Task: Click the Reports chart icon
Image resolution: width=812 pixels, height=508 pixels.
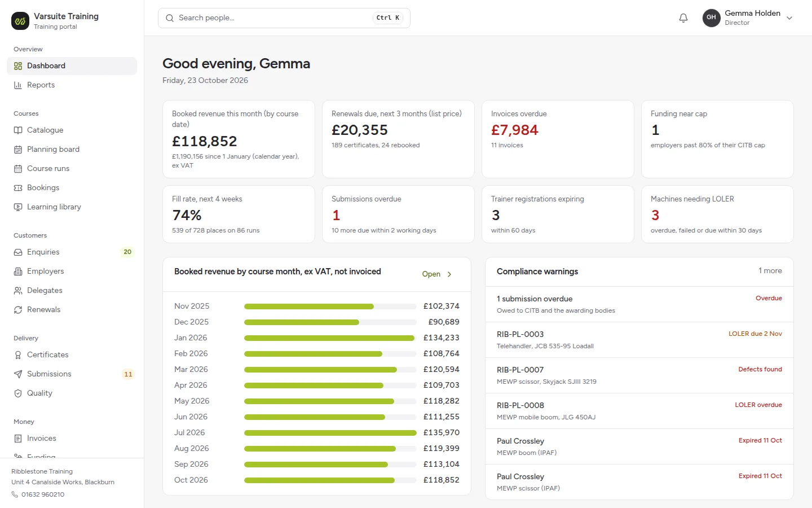Action: 18,85
